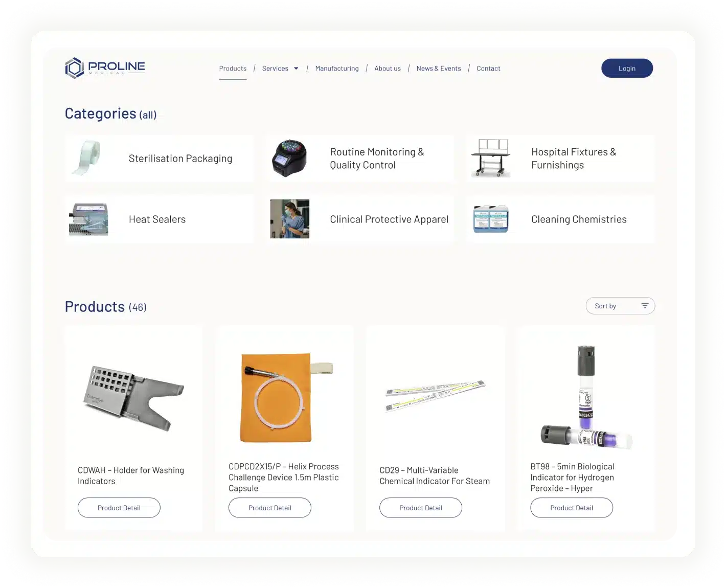Open the Services menu item
Screen dimensions: 726x588
(x=275, y=69)
